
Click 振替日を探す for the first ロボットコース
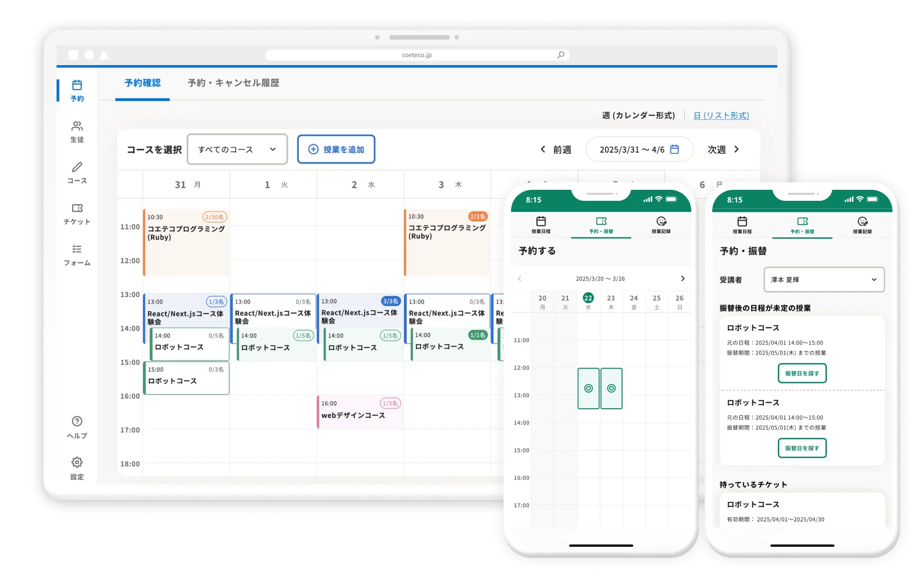(801, 373)
